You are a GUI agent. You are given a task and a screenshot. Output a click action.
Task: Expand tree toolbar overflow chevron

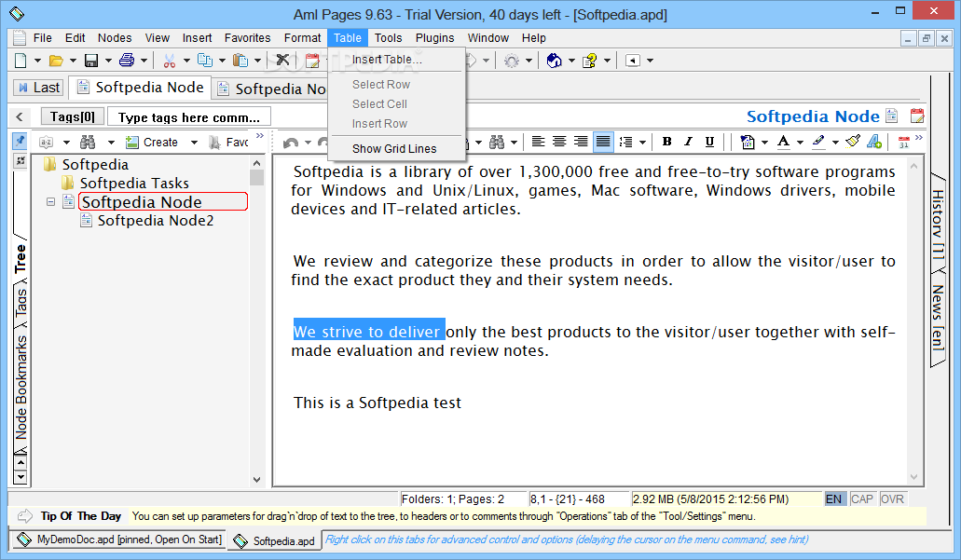tap(260, 136)
